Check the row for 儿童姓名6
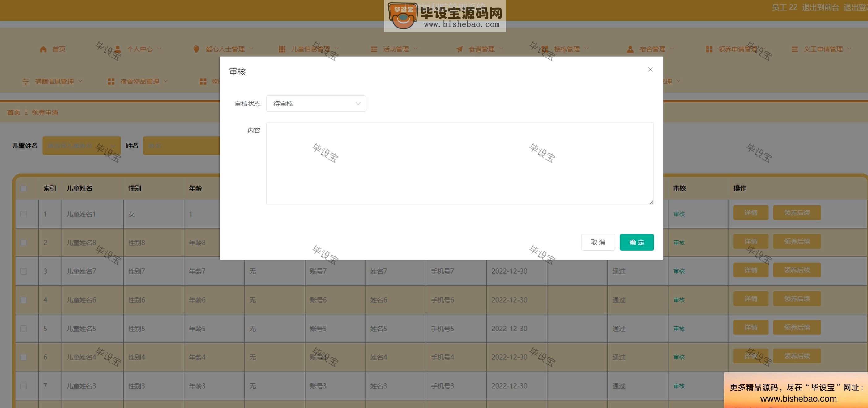 pyautogui.click(x=24, y=300)
